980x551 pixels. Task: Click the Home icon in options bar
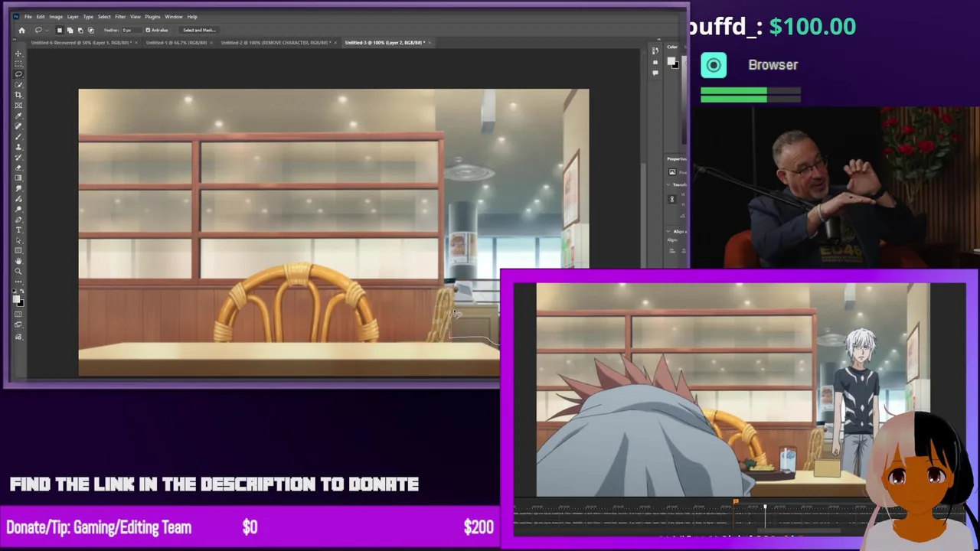click(21, 30)
